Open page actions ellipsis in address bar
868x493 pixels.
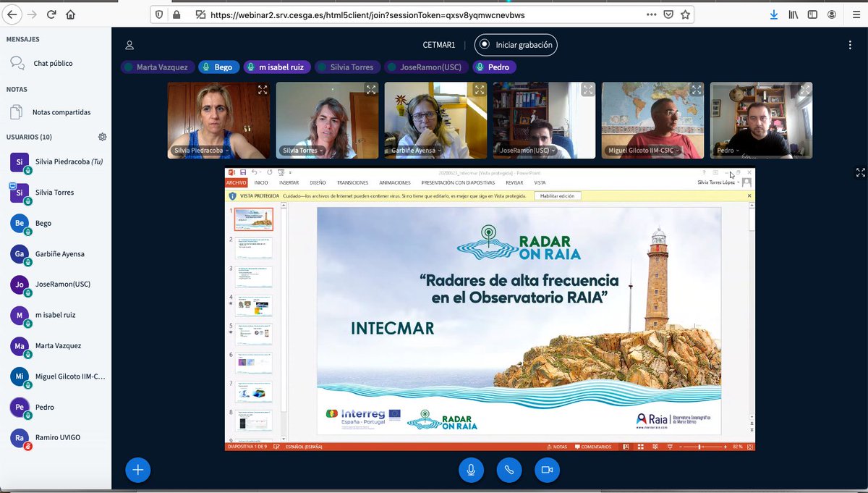(652, 14)
